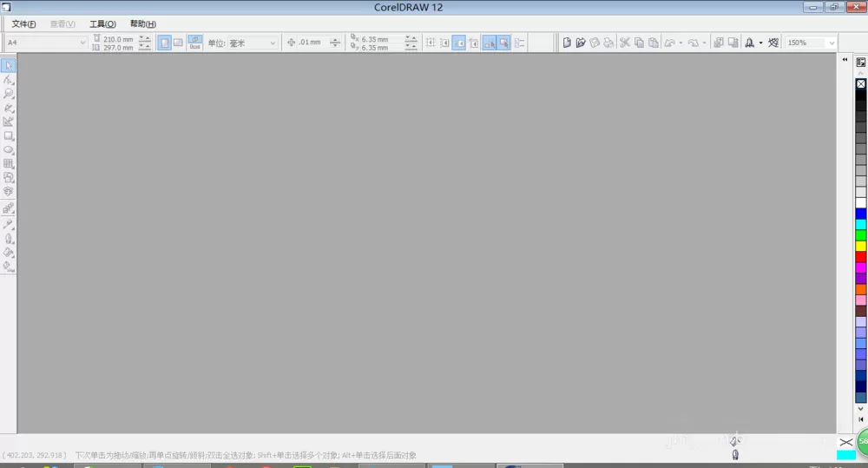Image resolution: width=868 pixels, height=468 pixels.
Task: Select the Text tool
Action: [x=9, y=192]
